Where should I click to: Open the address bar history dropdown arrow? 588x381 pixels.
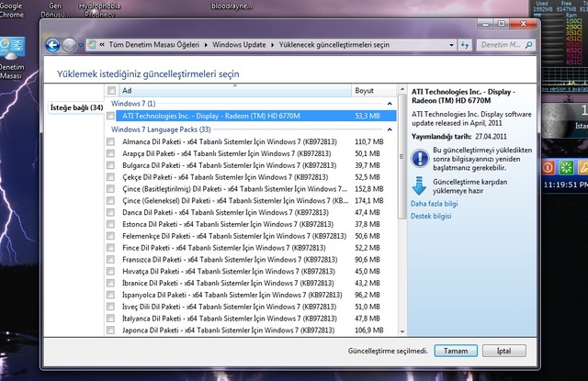[451, 45]
